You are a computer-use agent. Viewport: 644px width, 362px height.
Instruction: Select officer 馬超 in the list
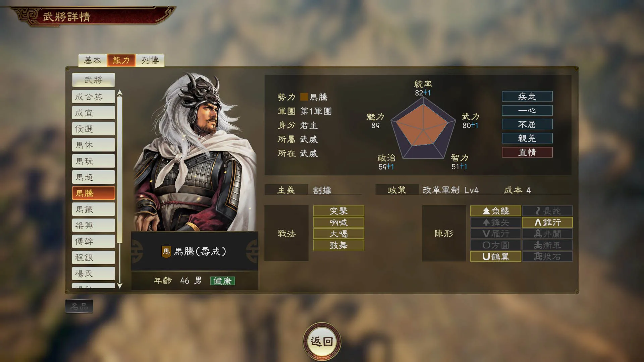pos(94,177)
